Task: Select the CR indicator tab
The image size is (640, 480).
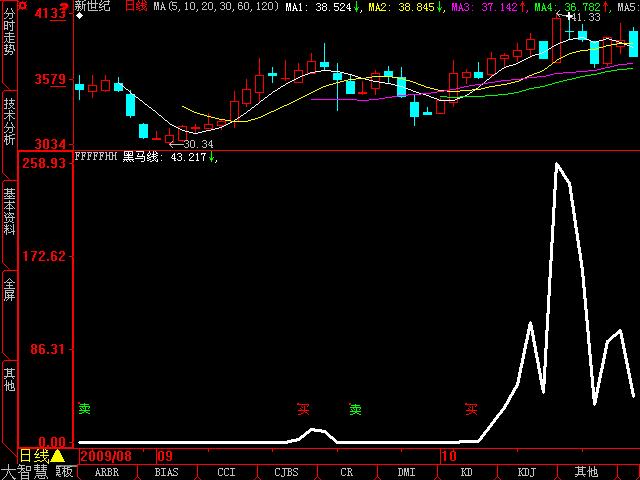Action: [347, 472]
